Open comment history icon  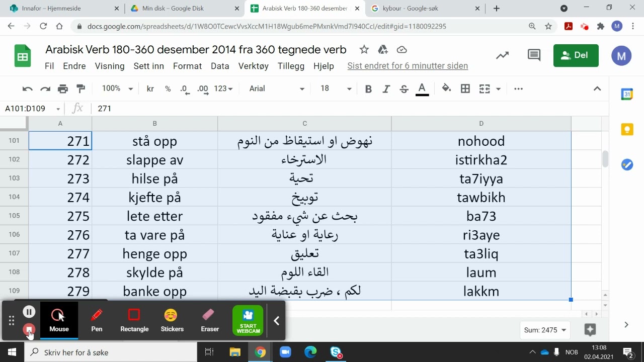coord(534,55)
